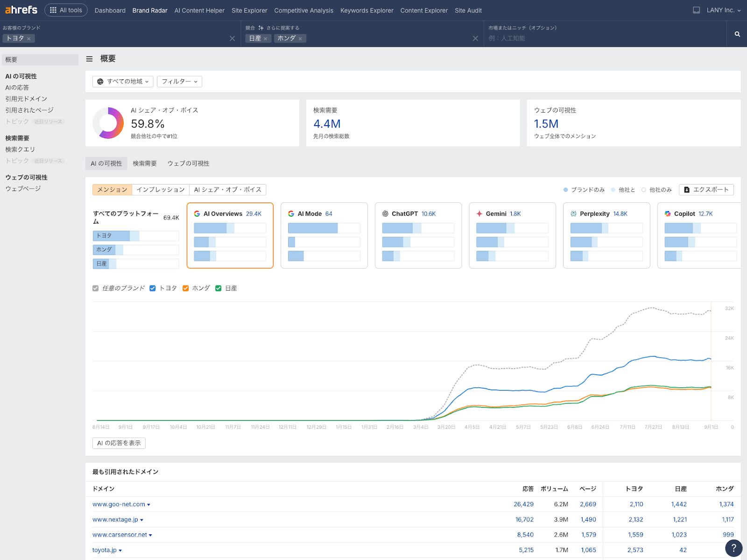Toggle the hamburger sidebar menu icon
The width and height of the screenshot is (747, 560).
point(89,59)
